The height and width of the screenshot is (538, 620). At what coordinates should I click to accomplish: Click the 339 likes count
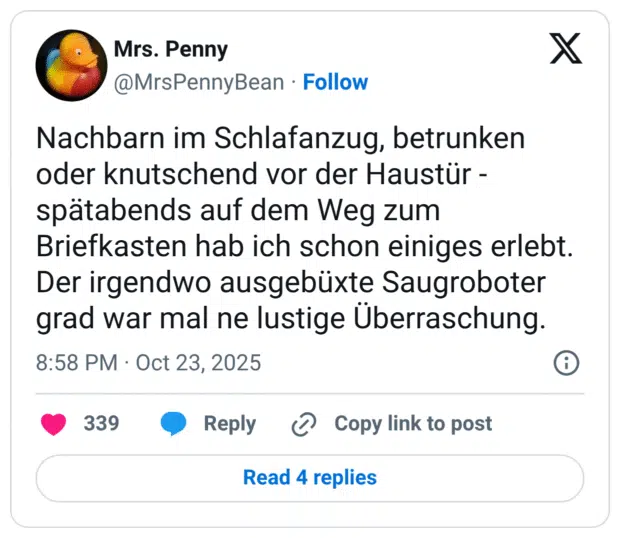pos(101,424)
